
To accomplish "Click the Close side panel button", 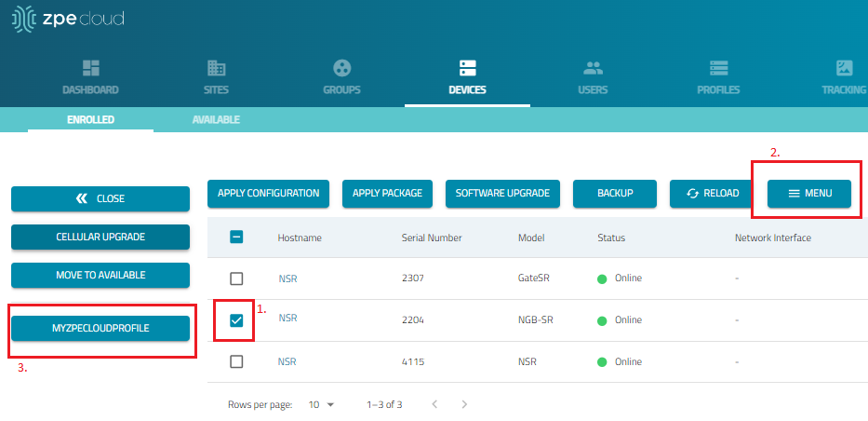I will point(100,198).
